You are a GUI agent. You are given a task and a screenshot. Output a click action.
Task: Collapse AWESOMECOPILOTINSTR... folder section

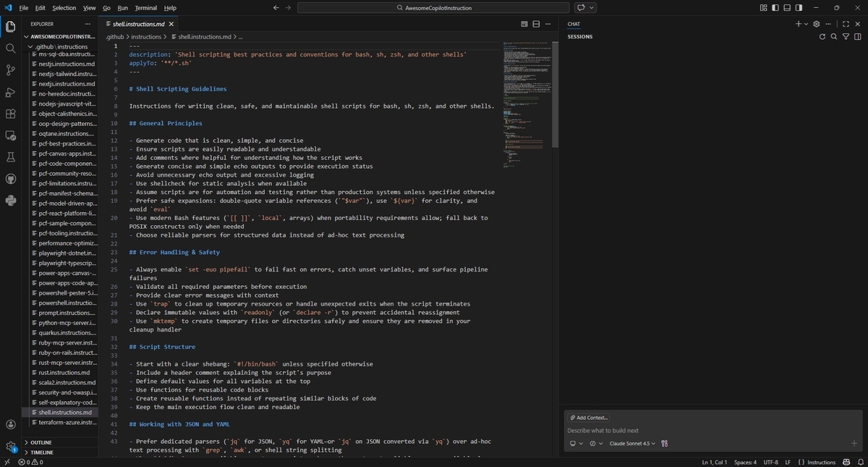pyautogui.click(x=61, y=36)
